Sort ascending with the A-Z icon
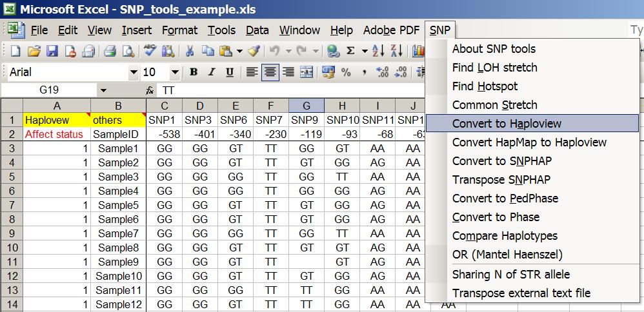 point(378,52)
